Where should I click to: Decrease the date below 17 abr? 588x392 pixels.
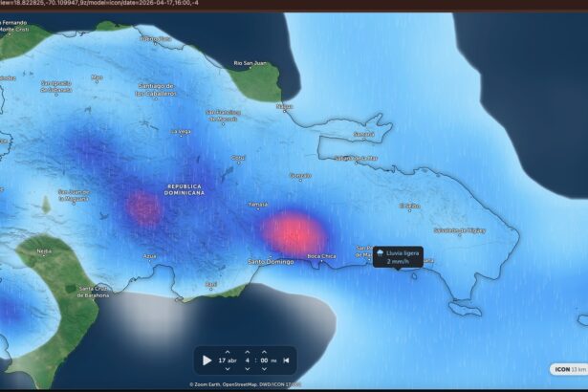(x=228, y=370)
